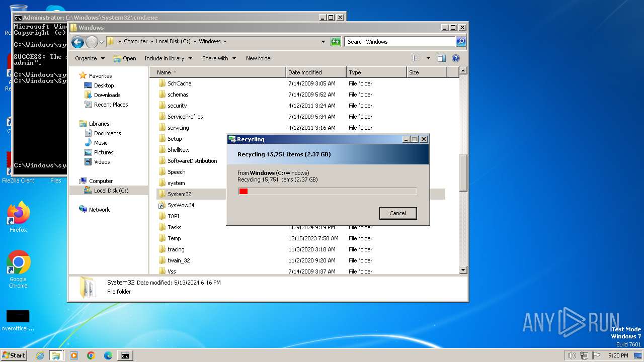Click the search magnifier icon
The height and width of the screenshot is (362, 644).
(460, 42)
